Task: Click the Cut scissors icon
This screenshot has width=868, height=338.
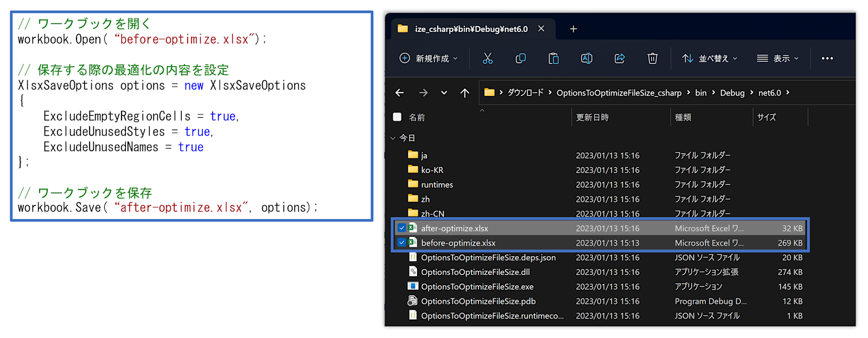Action: 488,59
